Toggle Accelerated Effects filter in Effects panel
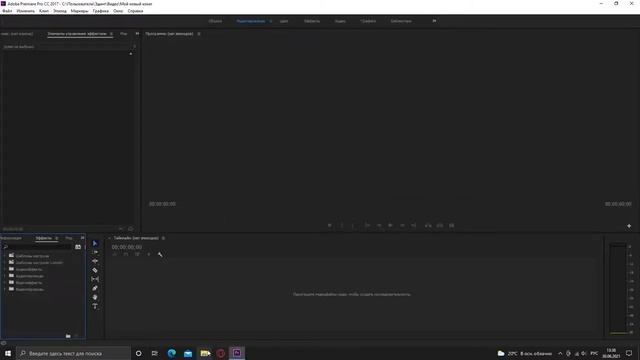 click(x=78, y=247)
